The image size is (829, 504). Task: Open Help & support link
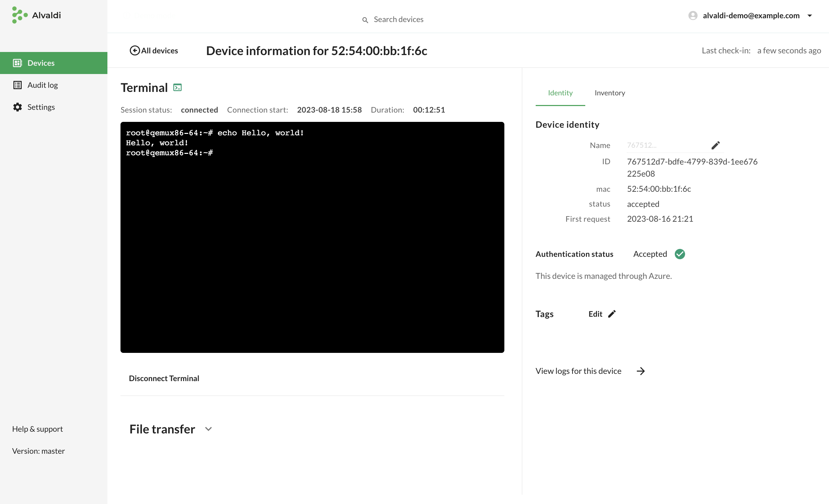[x=38, y=429]
